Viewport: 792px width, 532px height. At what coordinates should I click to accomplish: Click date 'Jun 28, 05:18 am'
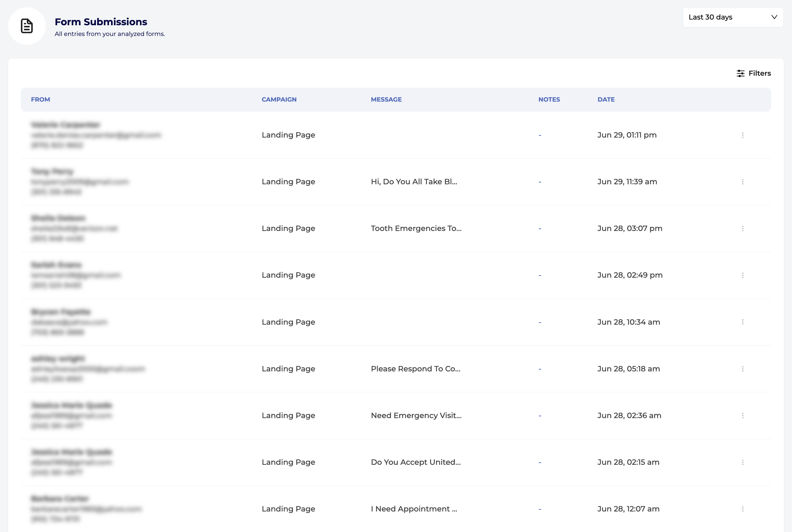pos(629,369)
